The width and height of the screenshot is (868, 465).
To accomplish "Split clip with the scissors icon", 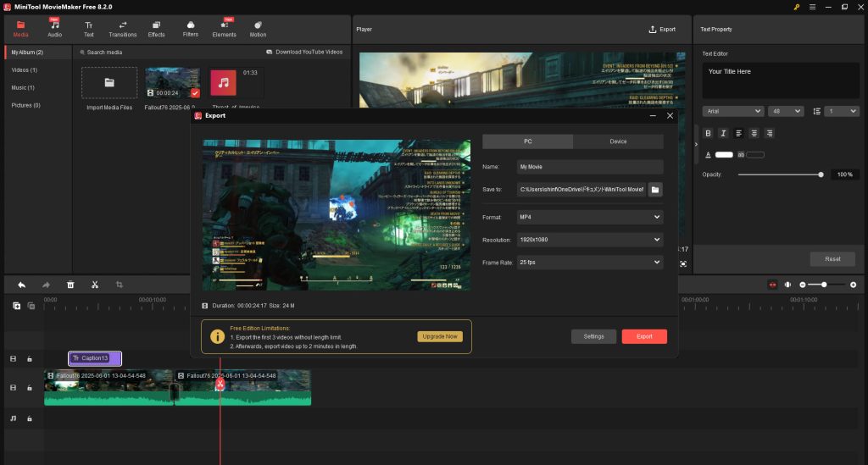I will [95, 285].
